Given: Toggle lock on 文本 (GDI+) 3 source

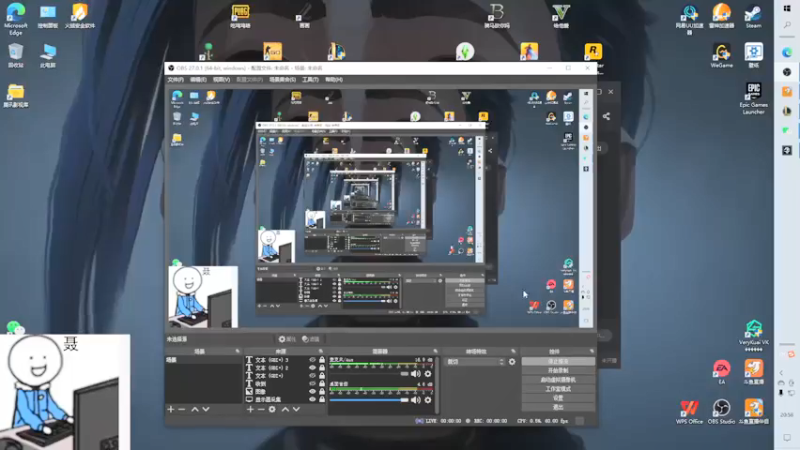Looking at the screenshot, I should 322,360.
